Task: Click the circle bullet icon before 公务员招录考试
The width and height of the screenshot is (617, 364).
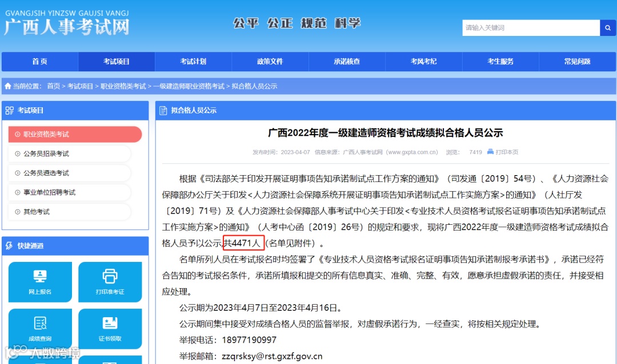Action: [17, 153]
